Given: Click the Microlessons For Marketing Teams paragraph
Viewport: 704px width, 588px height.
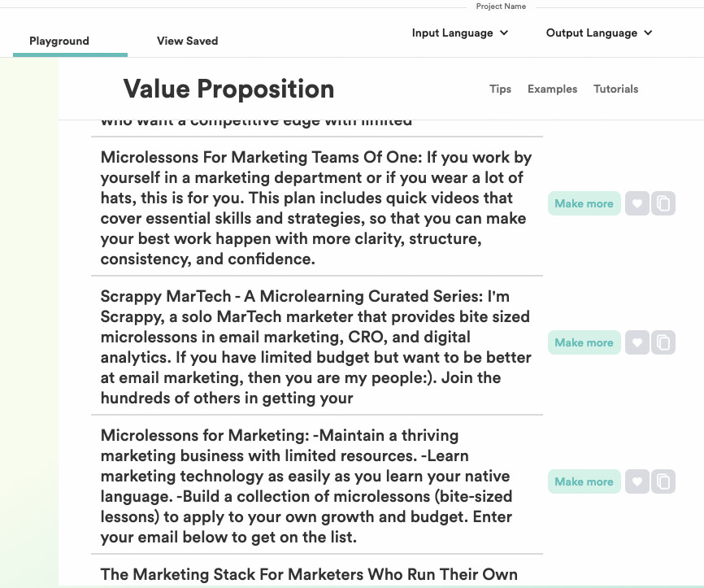Looking at the screenshot, I should point(316,208).
